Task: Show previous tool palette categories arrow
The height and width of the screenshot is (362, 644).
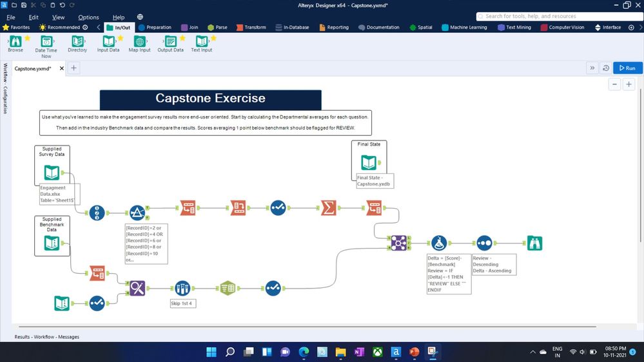Action: pos(99,28)
